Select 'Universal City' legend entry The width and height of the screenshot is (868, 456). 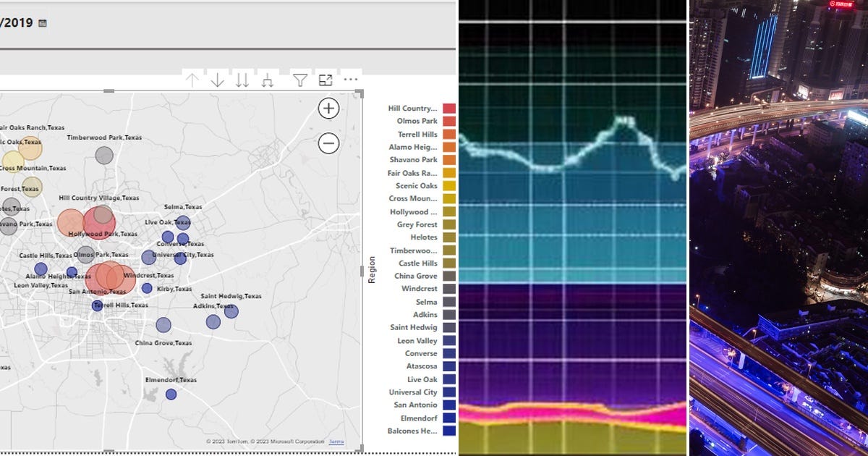pyautogui.click(x=414, y=392)
